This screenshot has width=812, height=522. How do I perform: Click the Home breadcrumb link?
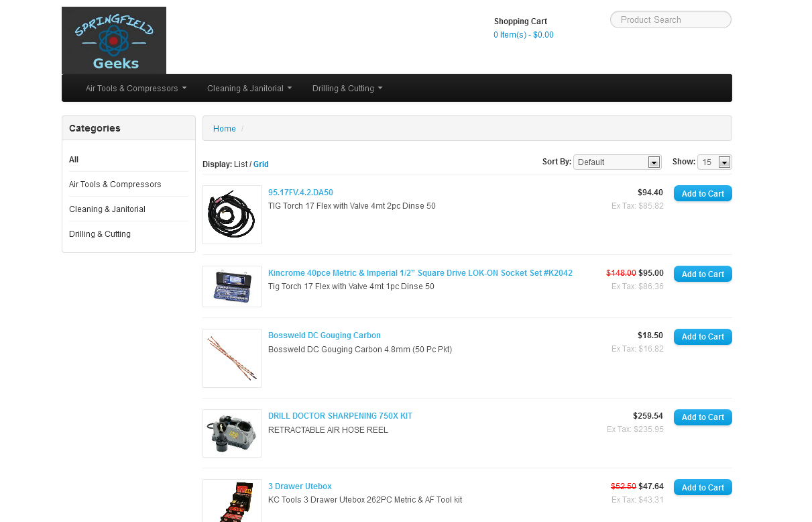pos(224,128)
